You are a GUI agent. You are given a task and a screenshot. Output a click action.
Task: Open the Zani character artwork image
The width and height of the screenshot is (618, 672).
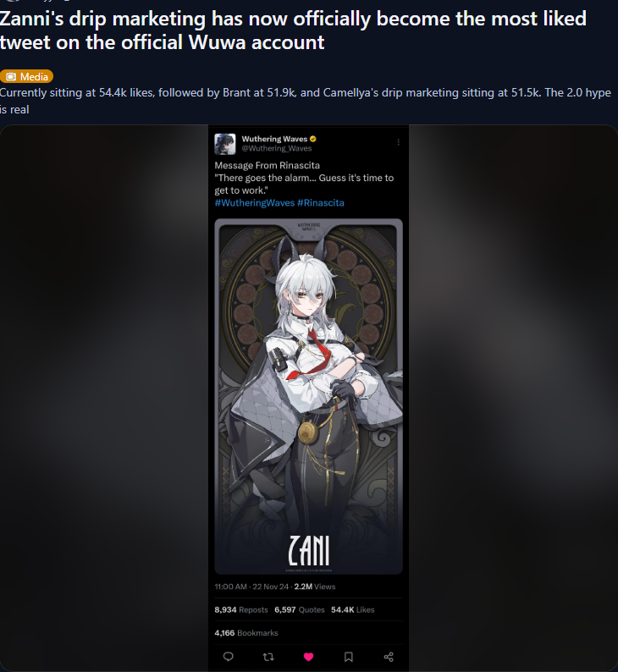tap(308, 396)
